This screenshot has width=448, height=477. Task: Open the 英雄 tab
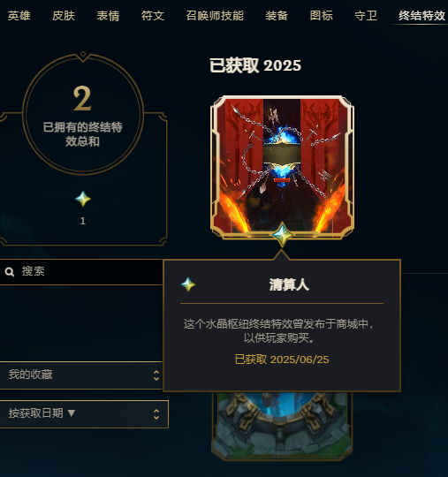[x=19, y=16]
